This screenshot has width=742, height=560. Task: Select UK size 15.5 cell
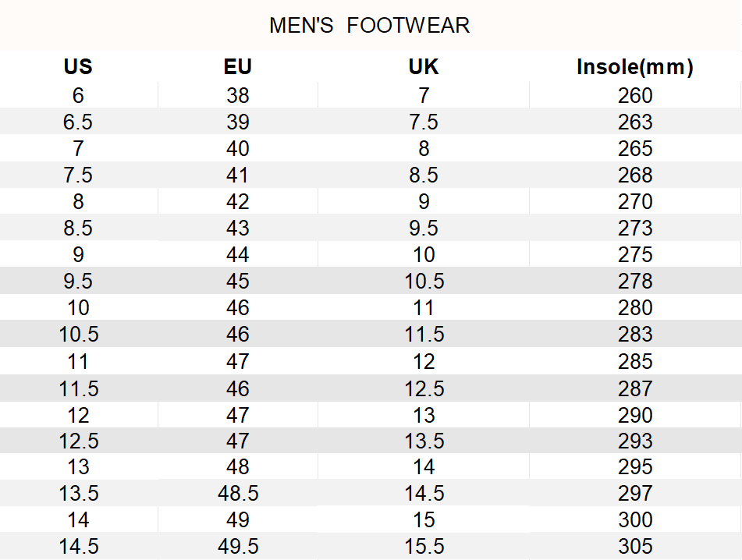424,547
